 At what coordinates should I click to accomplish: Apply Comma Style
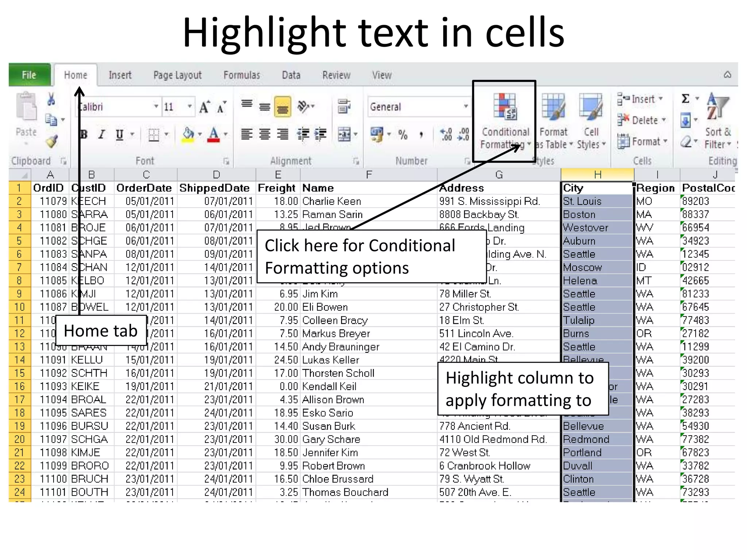(x=421, y=135)
